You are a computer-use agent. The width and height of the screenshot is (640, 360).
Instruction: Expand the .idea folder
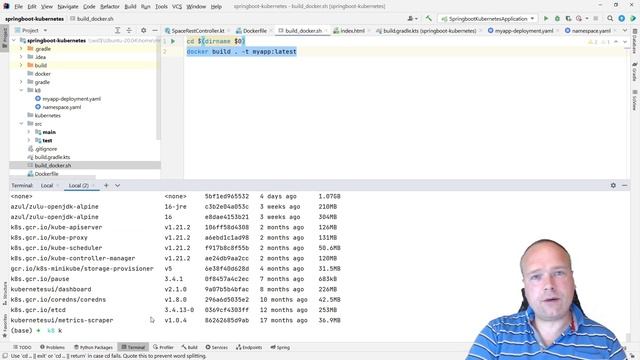21,57
